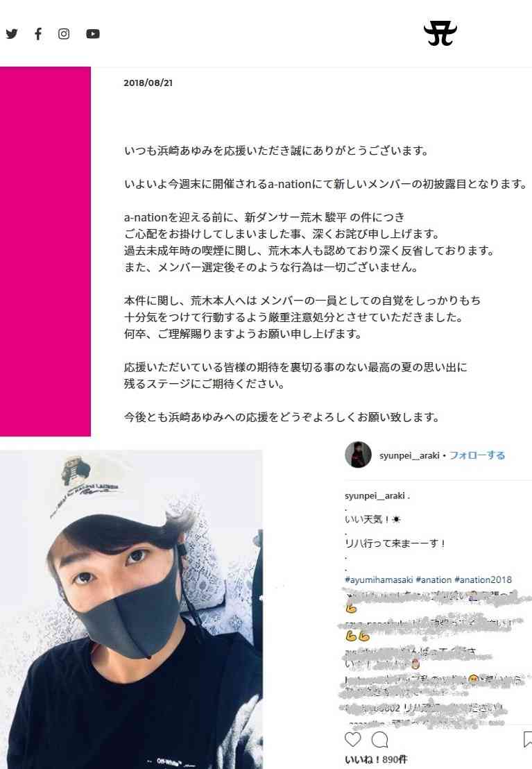Click syunpei__araki username in header
The height and width of the screenshot is (769, 532).
pyautogui.click(x=409, y=455)
